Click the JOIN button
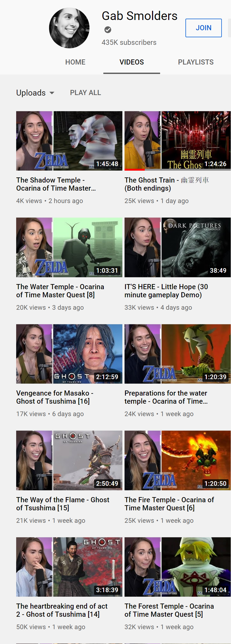231x644 pixels. tap(204, 28)
